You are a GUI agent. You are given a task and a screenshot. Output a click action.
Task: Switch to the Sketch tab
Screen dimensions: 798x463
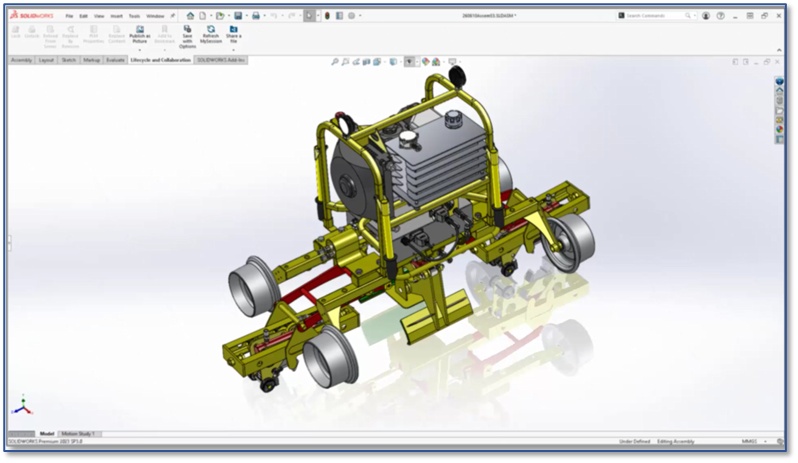(69, 60)
